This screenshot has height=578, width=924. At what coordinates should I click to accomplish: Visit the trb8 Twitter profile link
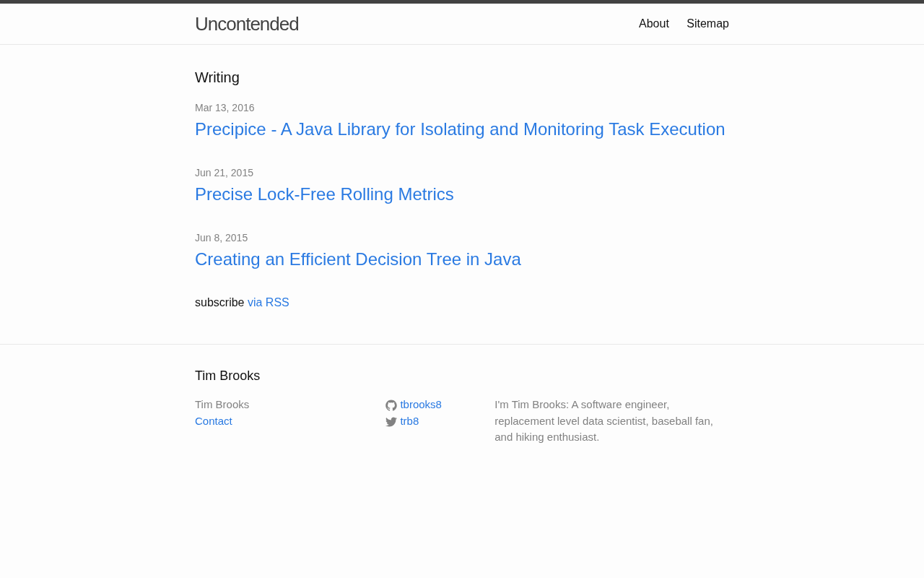click(409, 421)
